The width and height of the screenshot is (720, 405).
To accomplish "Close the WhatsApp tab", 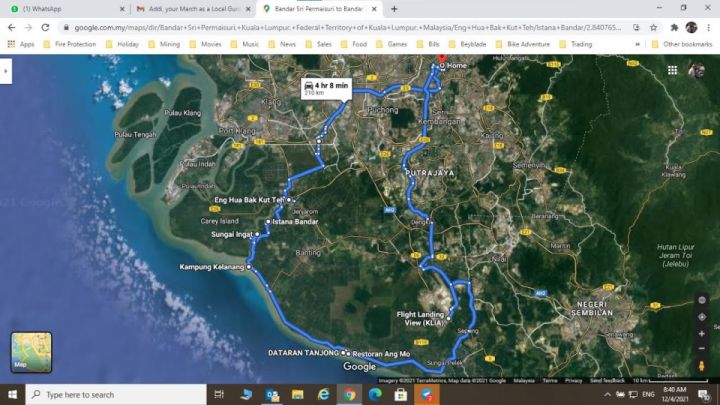I will click(122, 9).
